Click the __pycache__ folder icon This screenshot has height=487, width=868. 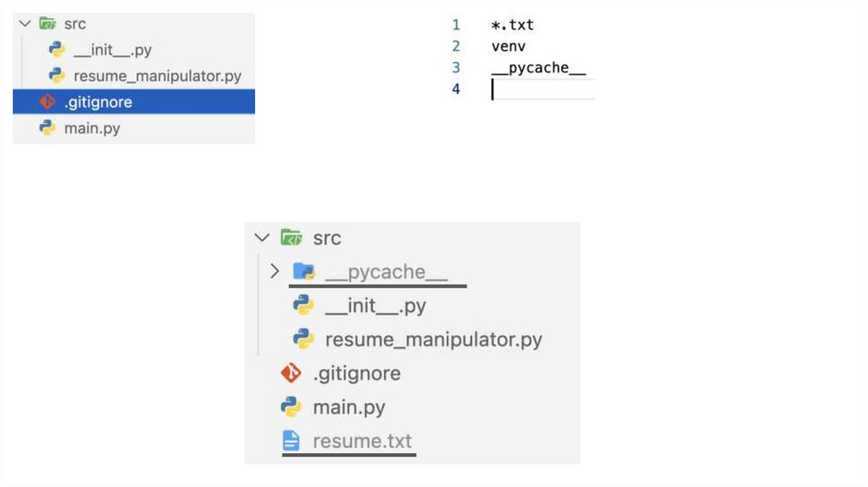click(x=303, y=271)
